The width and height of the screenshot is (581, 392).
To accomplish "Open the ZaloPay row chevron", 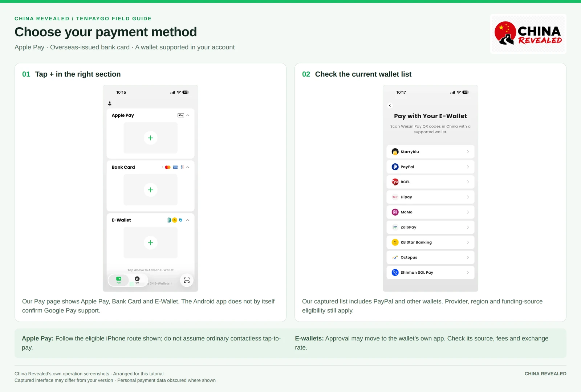I will 468,227.
